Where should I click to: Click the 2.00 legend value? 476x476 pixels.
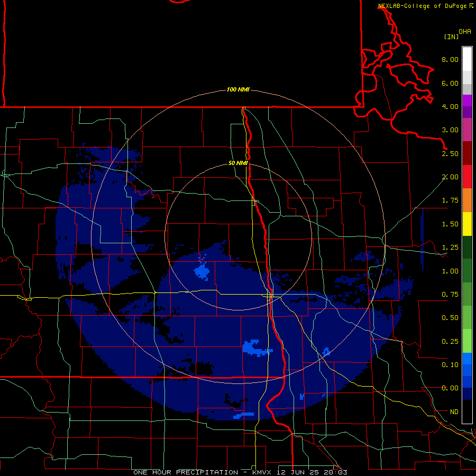tap(450, 177)
